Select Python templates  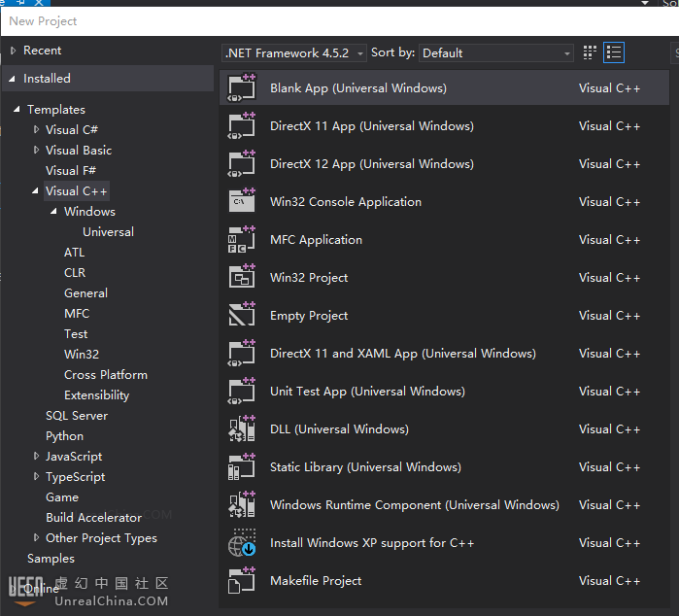(64, 436)
